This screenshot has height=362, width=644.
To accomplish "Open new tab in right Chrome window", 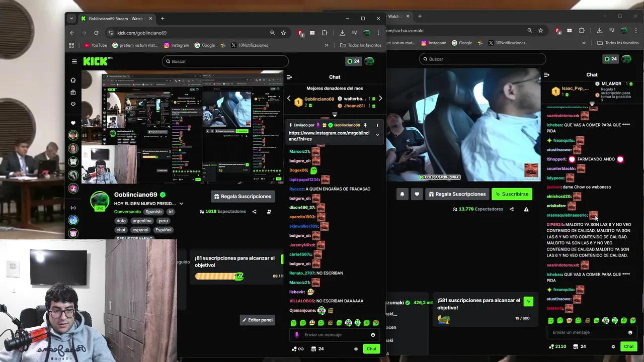I will point(420,16).
